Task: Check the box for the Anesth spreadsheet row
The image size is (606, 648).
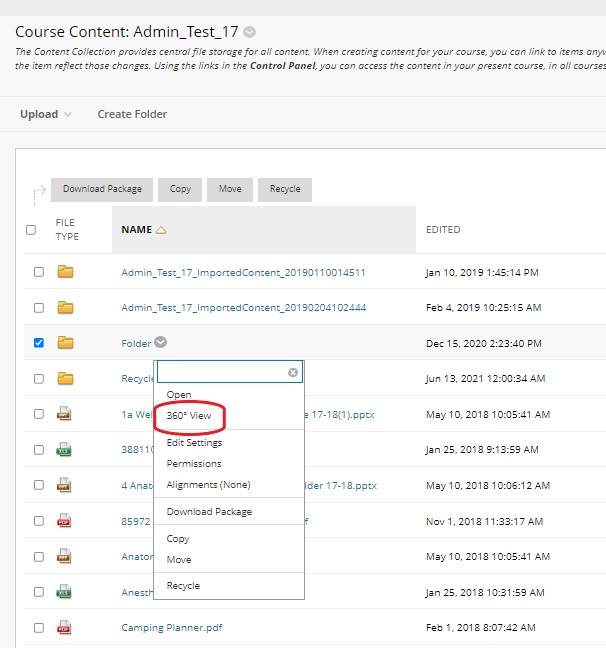Action: (38, 592)
